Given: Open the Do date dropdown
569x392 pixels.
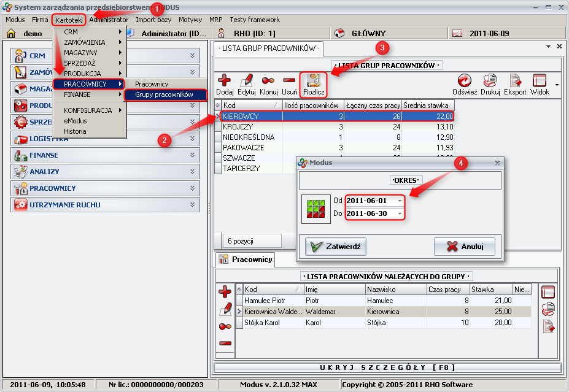Looking at the screenshot, I should 400,213.
